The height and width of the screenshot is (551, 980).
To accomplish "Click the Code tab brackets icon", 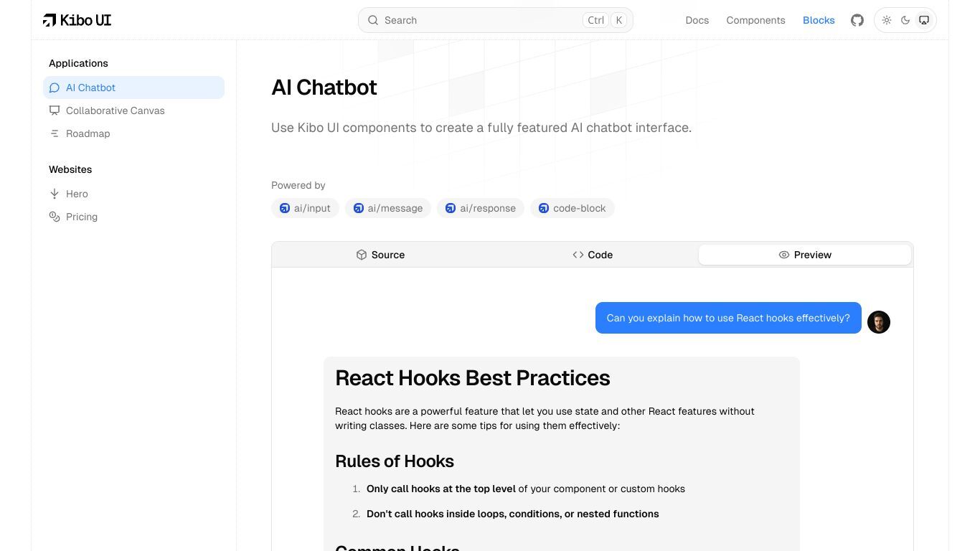I will coord(578,255).
